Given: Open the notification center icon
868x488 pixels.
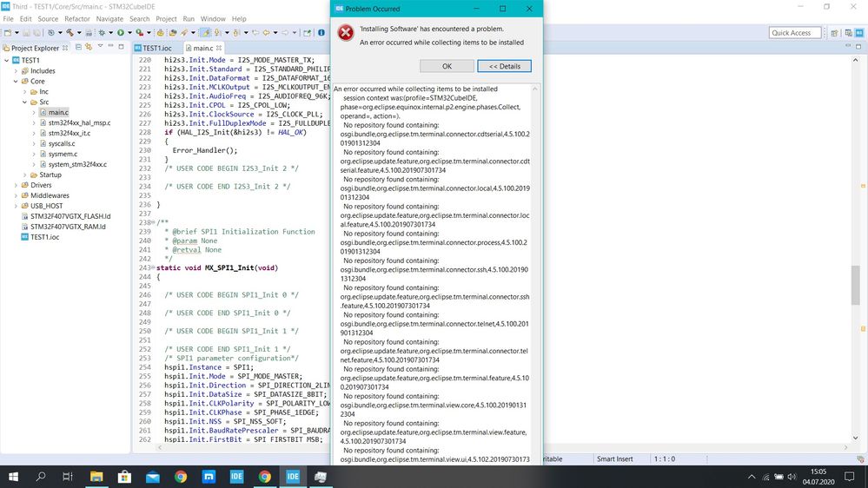Looking at the screenshot, I should pyautogui.click(x=850, y=477).
